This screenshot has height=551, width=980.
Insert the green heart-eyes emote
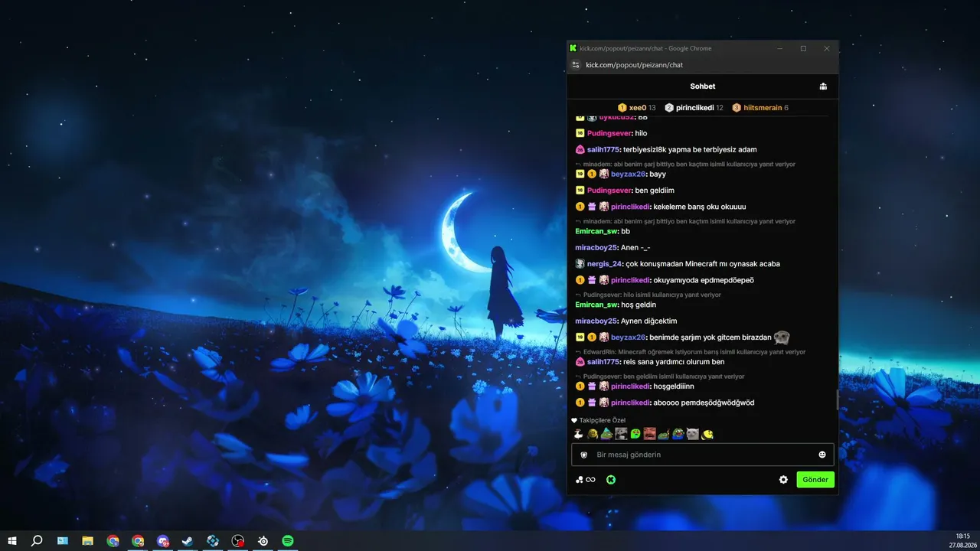(x=635, y=434)
